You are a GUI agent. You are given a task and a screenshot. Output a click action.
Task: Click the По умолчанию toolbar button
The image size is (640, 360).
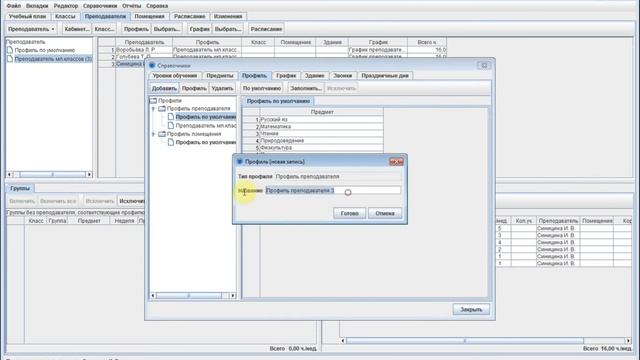click(262, 88)
